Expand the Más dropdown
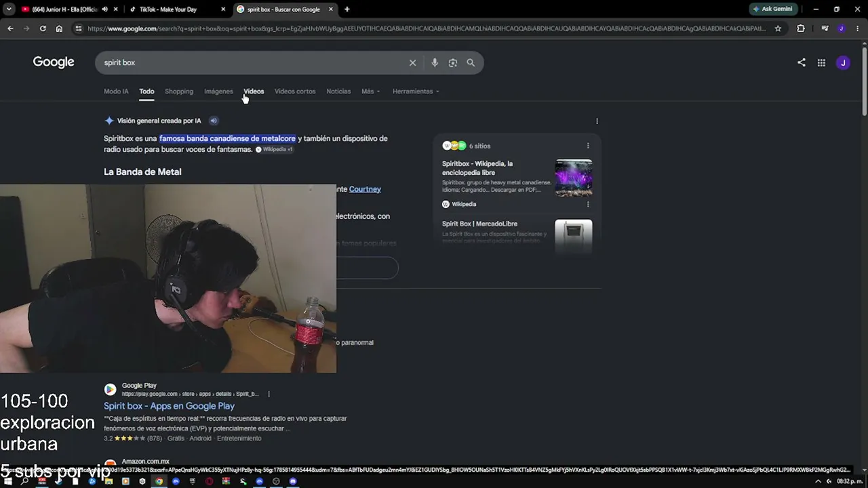 click(x=371, y=91)
